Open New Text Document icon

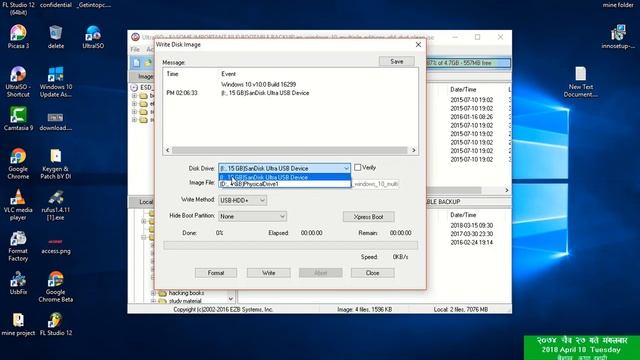point(580,82)
